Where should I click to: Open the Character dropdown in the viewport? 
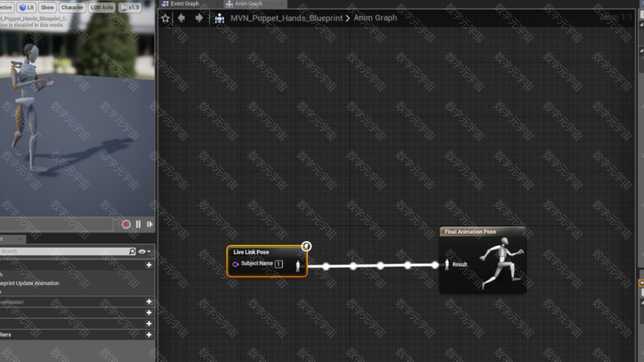click(72, 8)
